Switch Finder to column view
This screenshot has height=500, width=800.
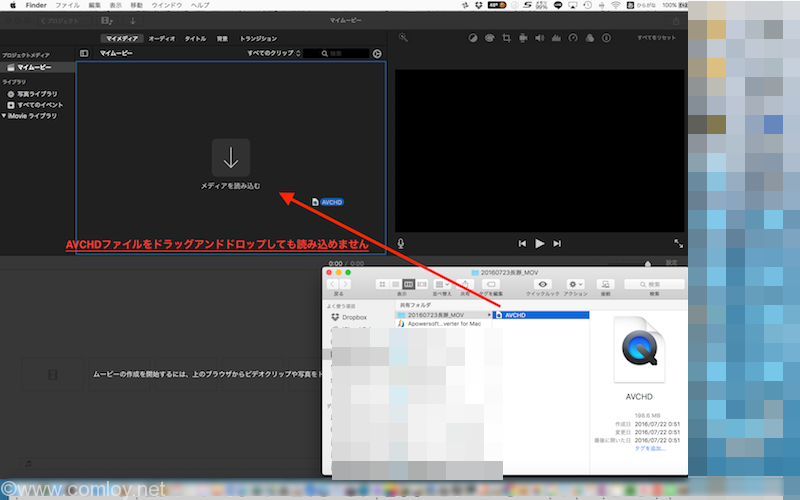coord(408,284)
